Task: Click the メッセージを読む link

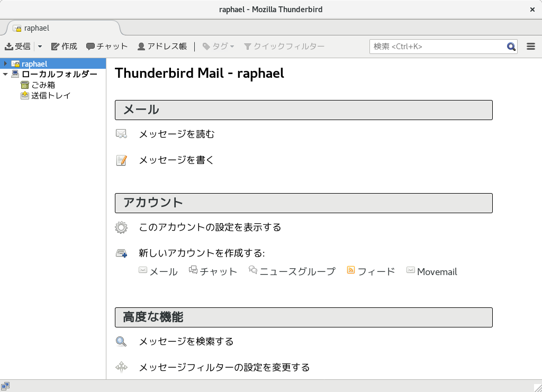Action: click(176, 134)
